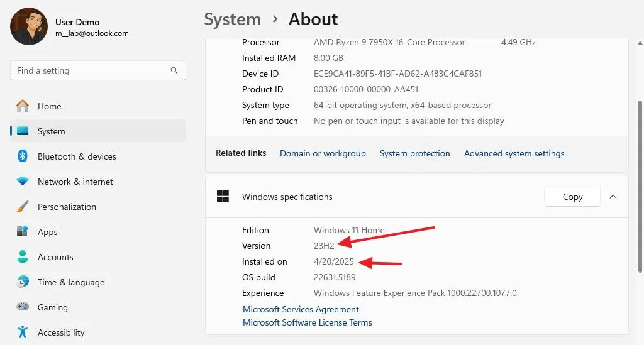
Task: Click the No pen or touch input text
Action: coord(409,121)
